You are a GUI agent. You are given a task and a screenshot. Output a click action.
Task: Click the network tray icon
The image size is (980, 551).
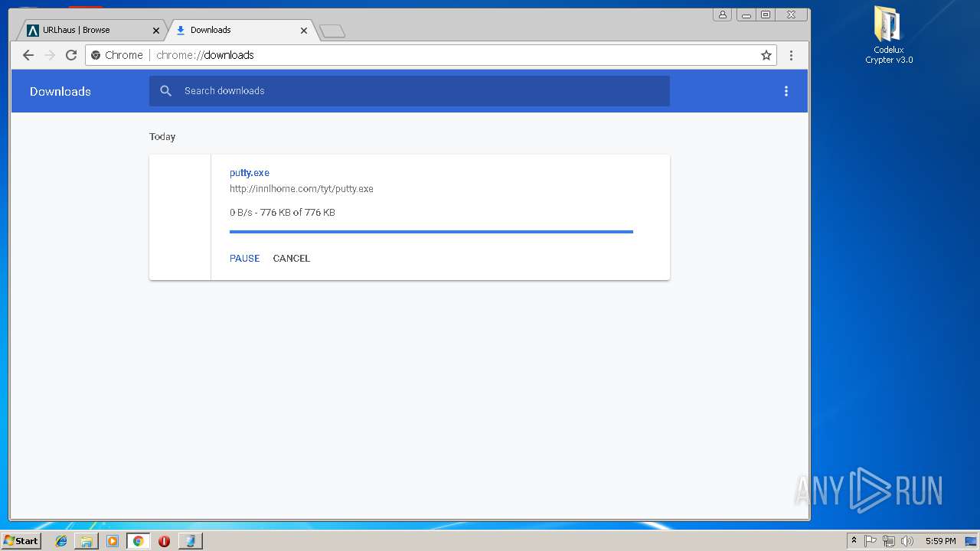(x=889, y=541)
